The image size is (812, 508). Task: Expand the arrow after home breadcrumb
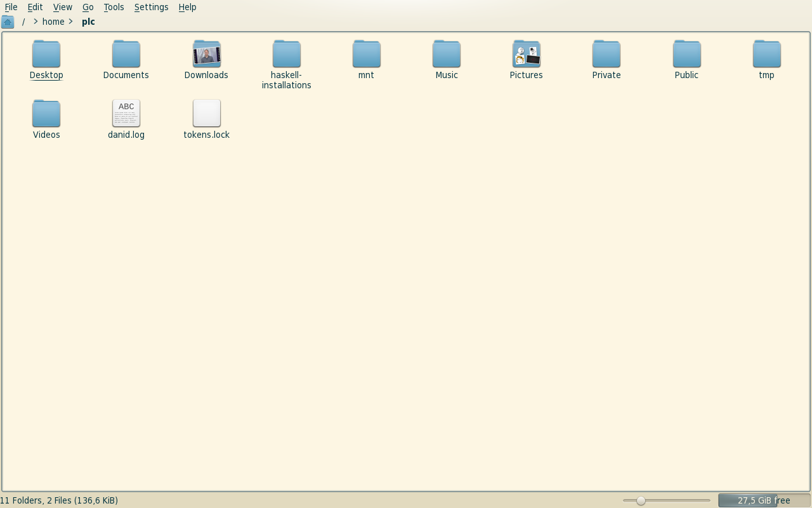tap(70, 22)
